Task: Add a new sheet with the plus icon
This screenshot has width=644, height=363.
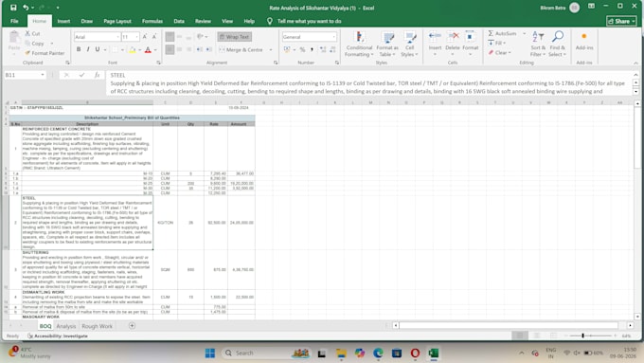Action: coord(132,326)
